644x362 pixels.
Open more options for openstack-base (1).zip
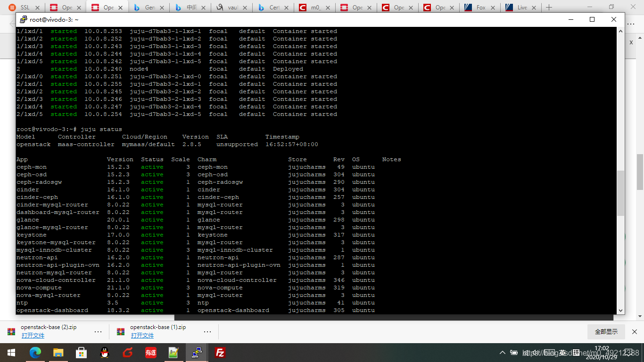coord(207,331)
